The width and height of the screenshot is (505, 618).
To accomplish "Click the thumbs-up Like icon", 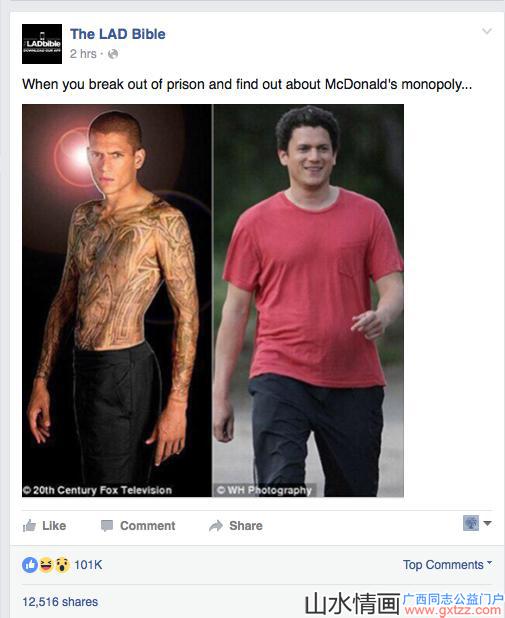I will click(x=30, y=525).
